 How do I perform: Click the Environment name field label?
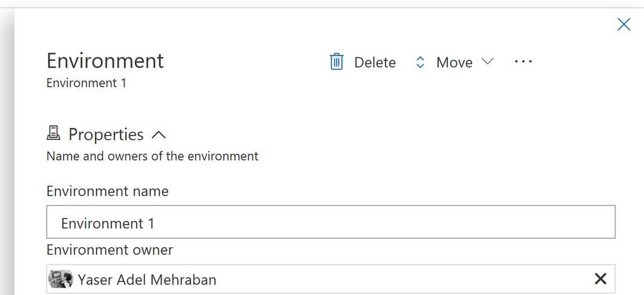pos(107,191)
